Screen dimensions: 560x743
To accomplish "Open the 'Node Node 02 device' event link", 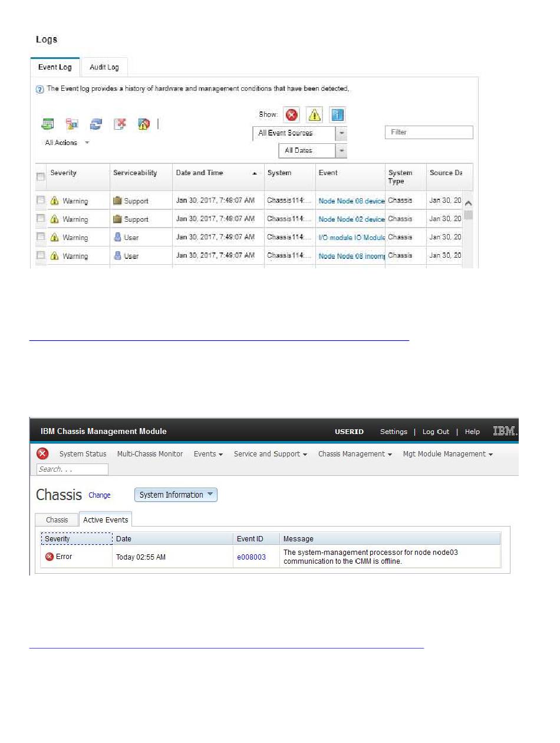I will (351, 219).
